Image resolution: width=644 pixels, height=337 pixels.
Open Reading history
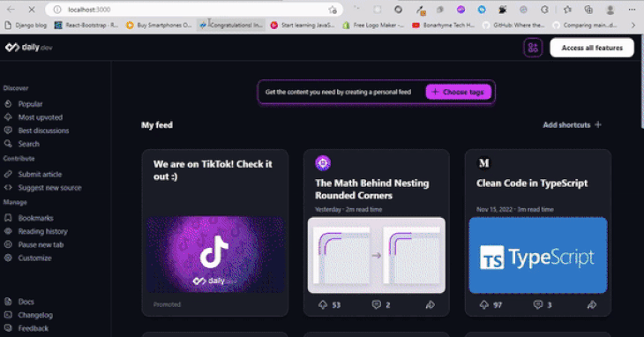pyautogui.click(x=36, y=231)
